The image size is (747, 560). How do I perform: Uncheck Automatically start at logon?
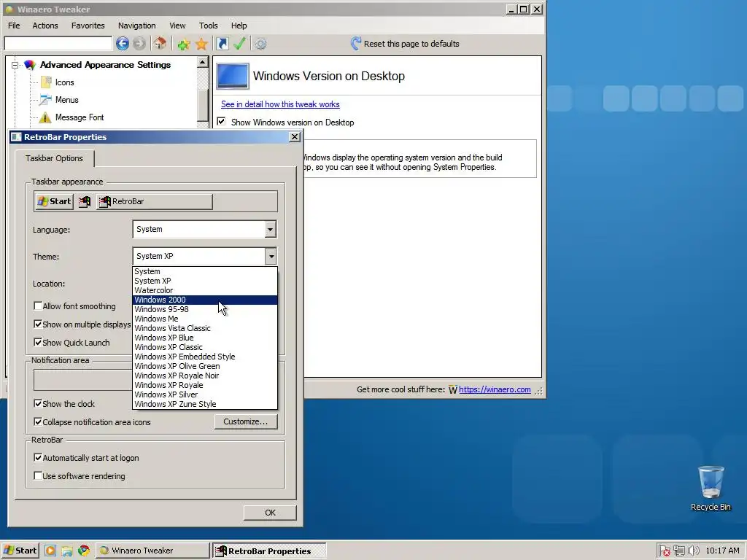[x=38, y=458]
